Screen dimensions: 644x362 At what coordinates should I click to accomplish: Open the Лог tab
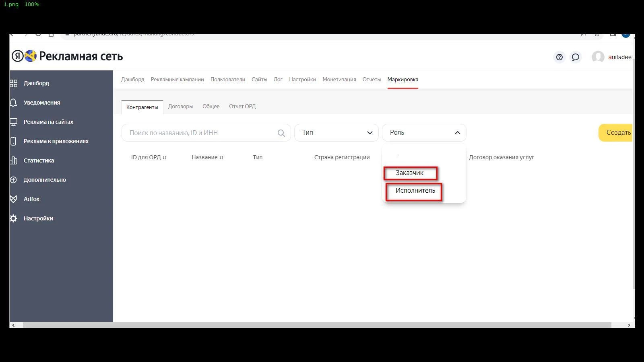click(x=278, y=80)
